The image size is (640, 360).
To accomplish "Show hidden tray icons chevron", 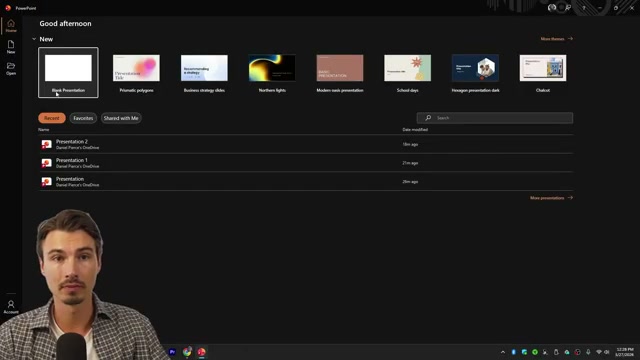I will (503, 352).
